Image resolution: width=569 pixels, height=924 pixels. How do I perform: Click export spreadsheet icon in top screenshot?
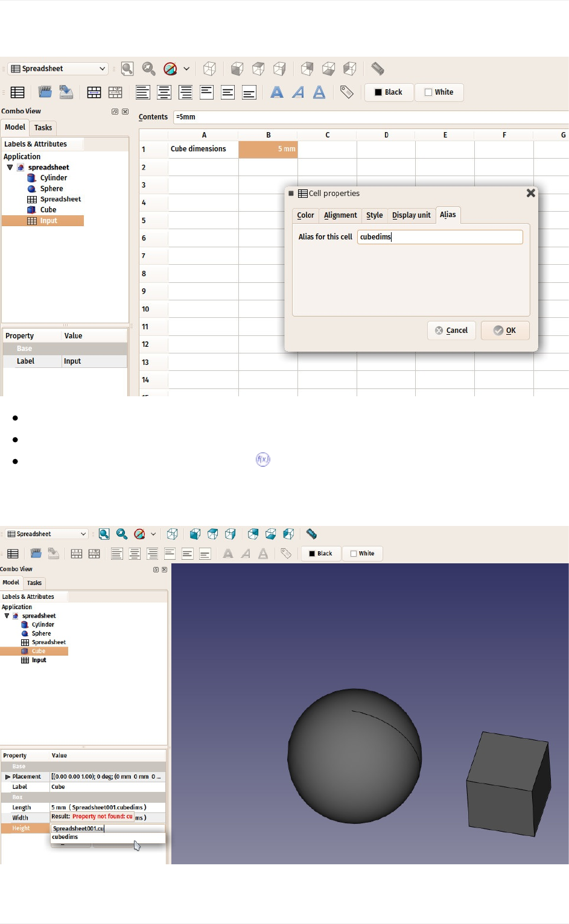pyautogui.click(x=66, y=92)
